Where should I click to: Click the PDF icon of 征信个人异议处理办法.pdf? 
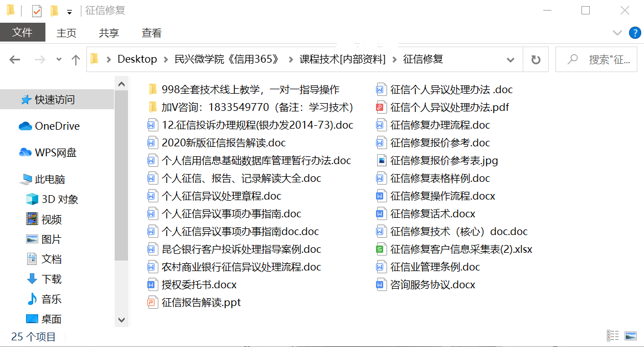tap(380, 108)
